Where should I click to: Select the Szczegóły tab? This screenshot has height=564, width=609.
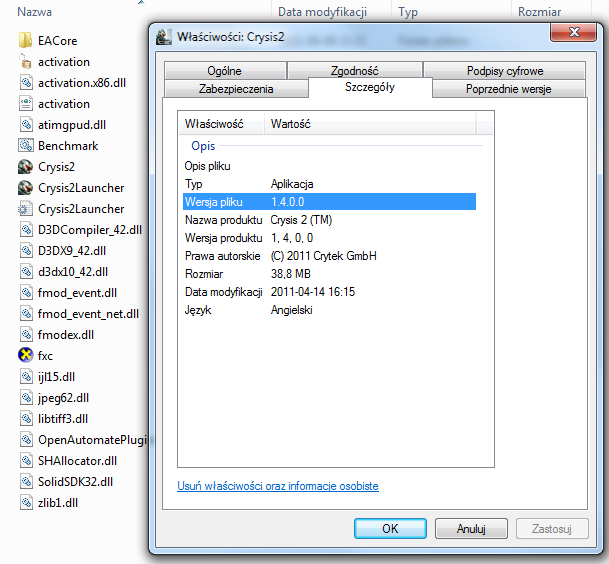click(x=370, y=87)
